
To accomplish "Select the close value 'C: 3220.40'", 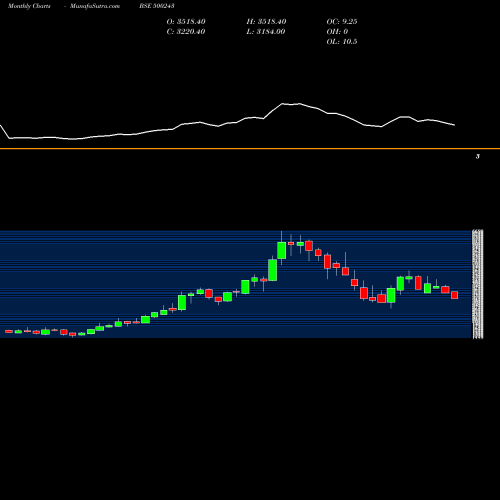I will (186, 32).
